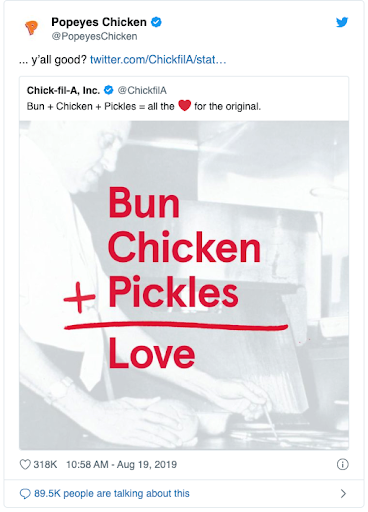Open the Twitter bird logo
This screenshot has width=368, height=512.
click(x=342, y=22)
